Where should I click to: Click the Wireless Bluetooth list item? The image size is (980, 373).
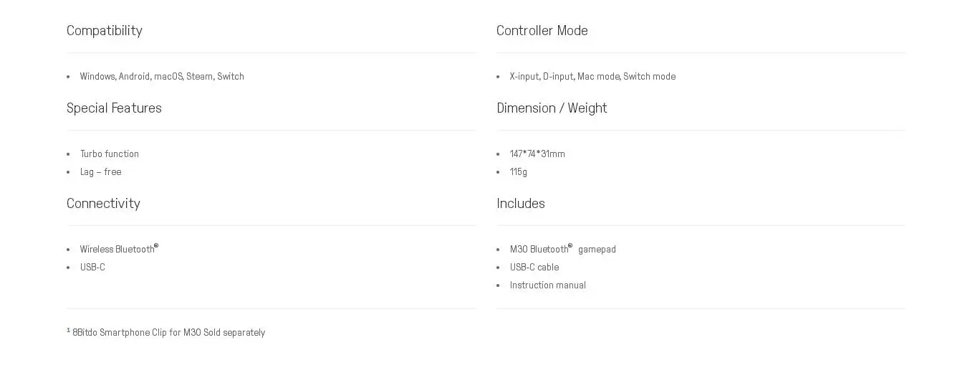click(x=119, y=249)
